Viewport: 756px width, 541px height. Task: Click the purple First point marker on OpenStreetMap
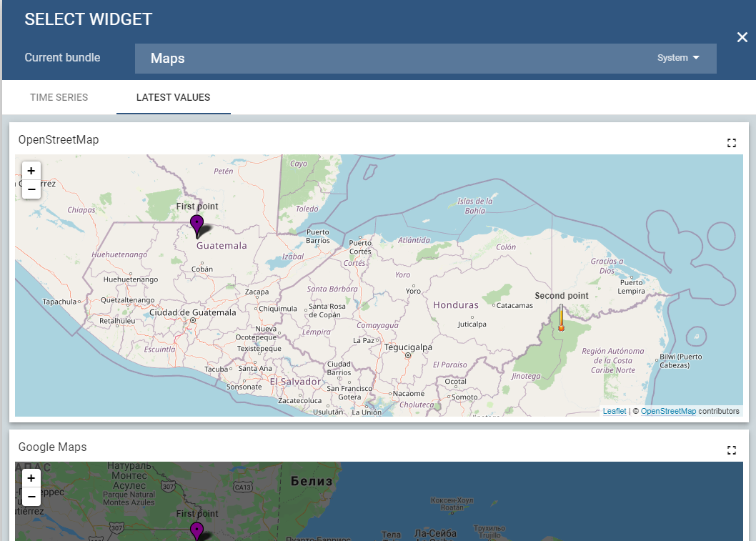197,224
